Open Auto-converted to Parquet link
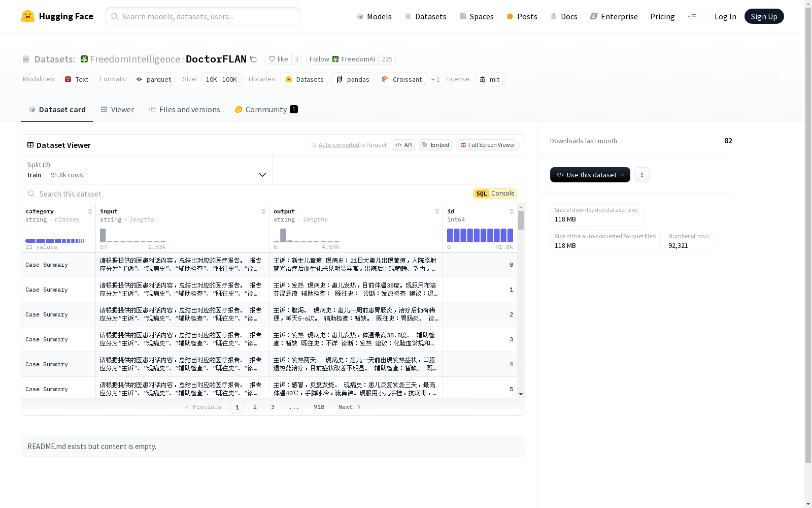Screen dimensions: 812x508 349,145
